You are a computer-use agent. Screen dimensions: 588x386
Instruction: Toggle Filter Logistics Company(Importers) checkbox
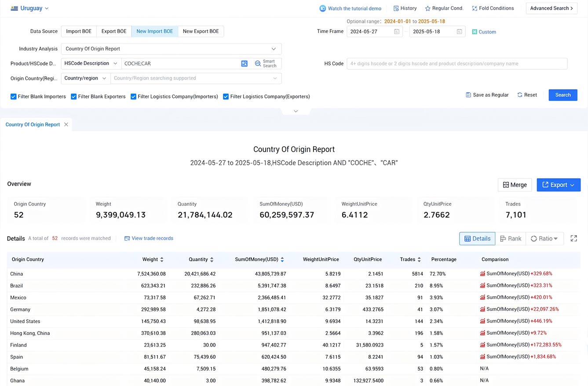tap(133, 97)
